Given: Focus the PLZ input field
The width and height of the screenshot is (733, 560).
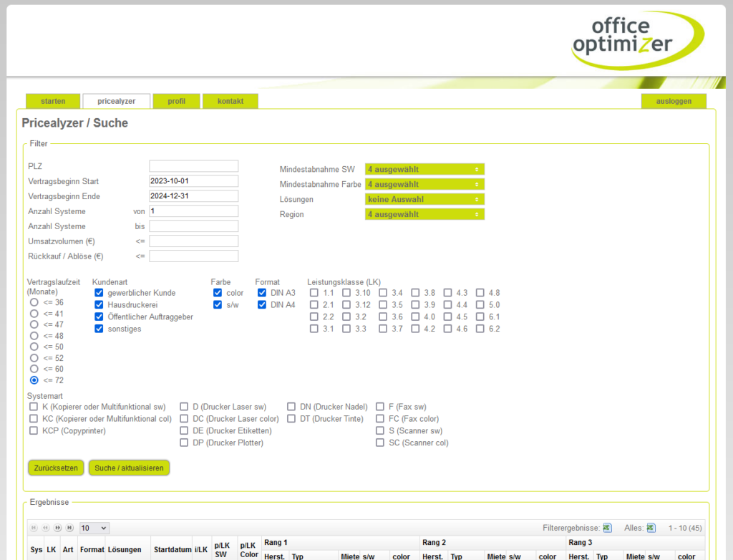Looking at the screenshot, I should 193,166.
